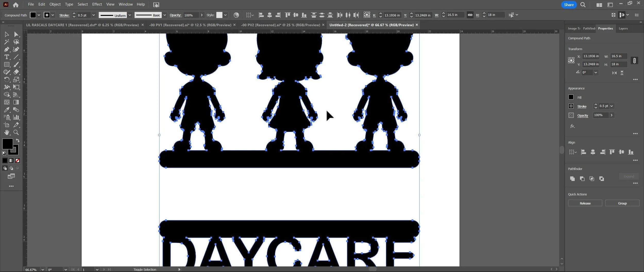Select the Zoom tool in toolbar

16,133
